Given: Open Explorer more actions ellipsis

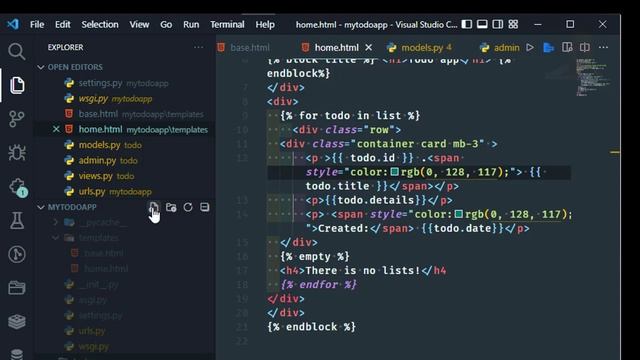Looking at the screenshot, I should pyautogui.click(x=198, y=47).
